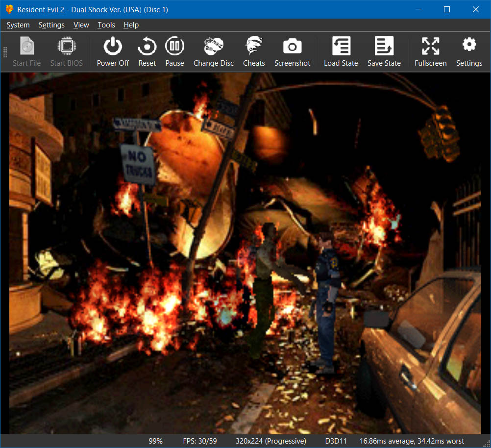The height and width of the screenshot is (448, 491).
Task: Click the FPS: 30/59 status entry
Action: 200,441
